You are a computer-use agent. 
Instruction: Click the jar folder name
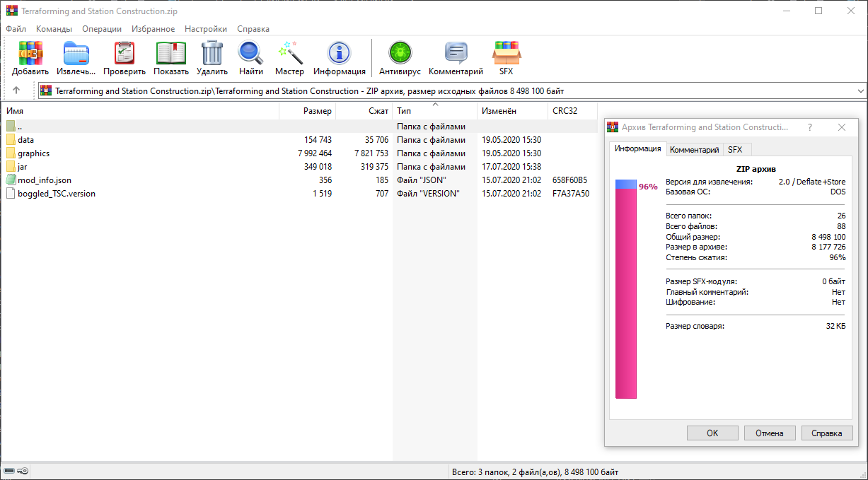click(x=23, y=167)
